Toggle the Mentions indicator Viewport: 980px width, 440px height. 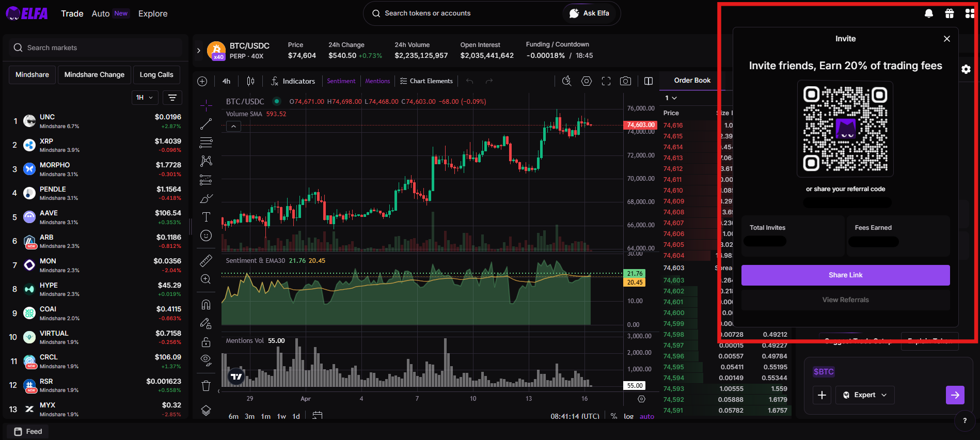point(377,81)
